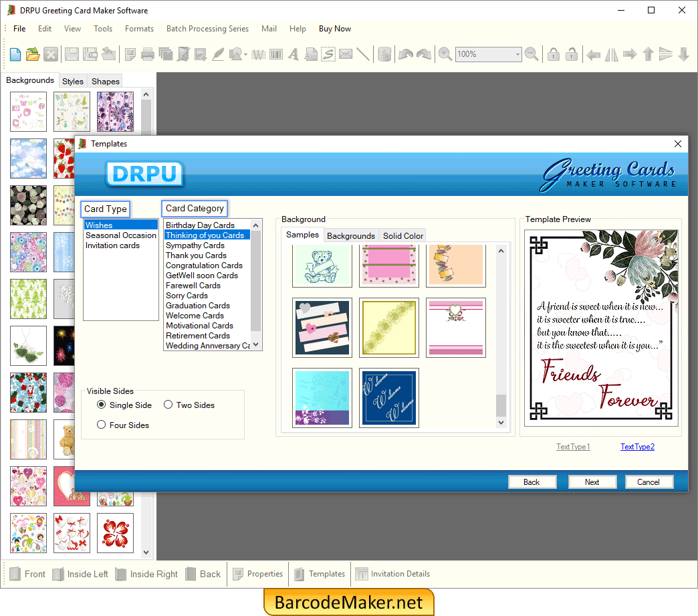Click the backgrounds panel scroll down arrow

[146, 552]
